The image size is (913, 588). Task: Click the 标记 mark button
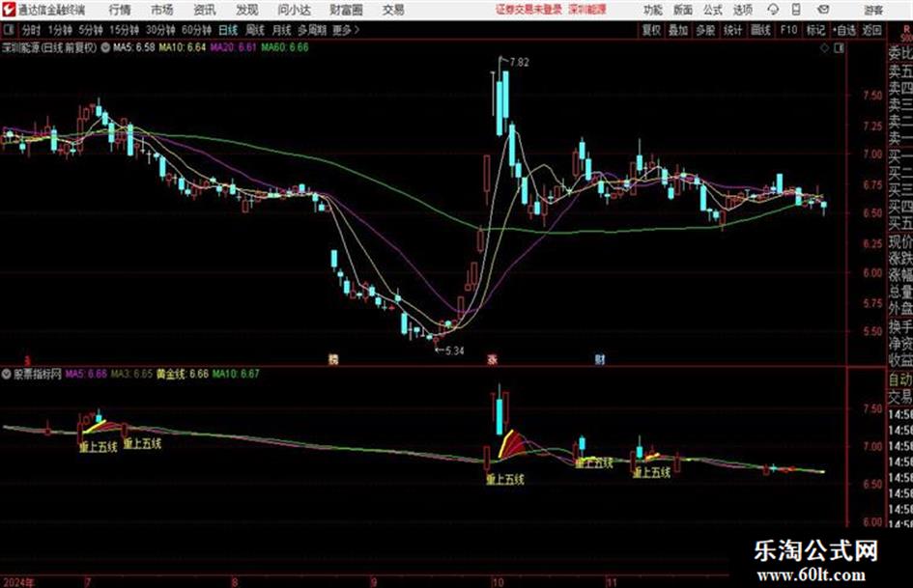(815, 30)
